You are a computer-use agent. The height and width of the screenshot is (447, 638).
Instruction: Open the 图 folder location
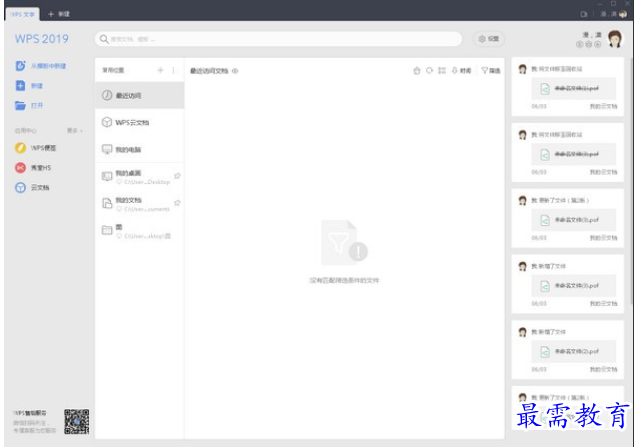click(140, 231)
